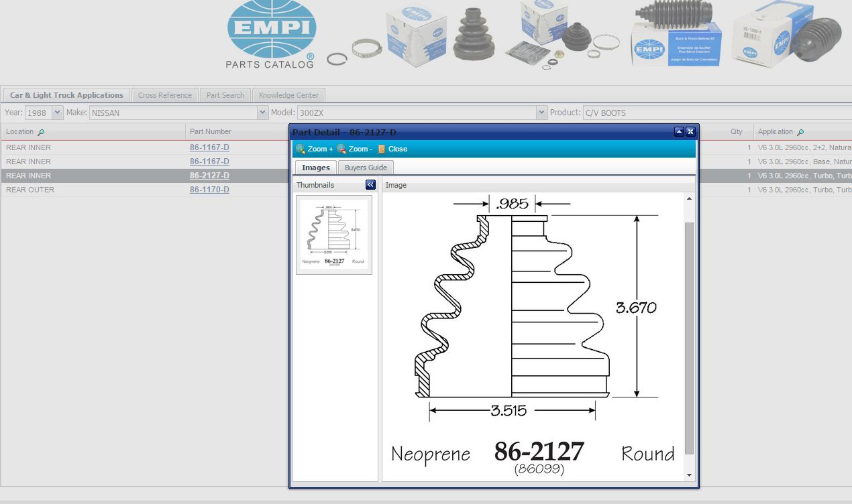Click the Location column filter magnifier
The width and height of the screenshot is (852, 504).
41,132
